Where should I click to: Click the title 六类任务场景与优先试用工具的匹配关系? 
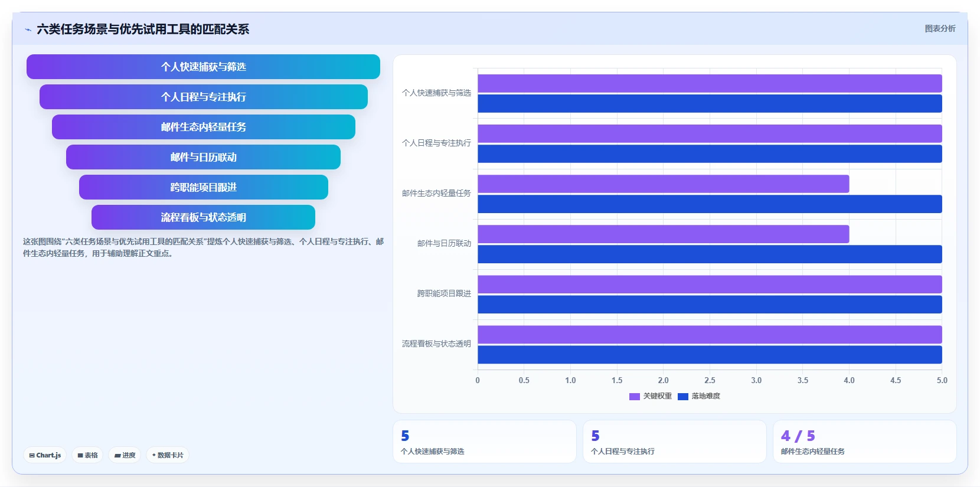pyautogui.click(x=143, y=29)
